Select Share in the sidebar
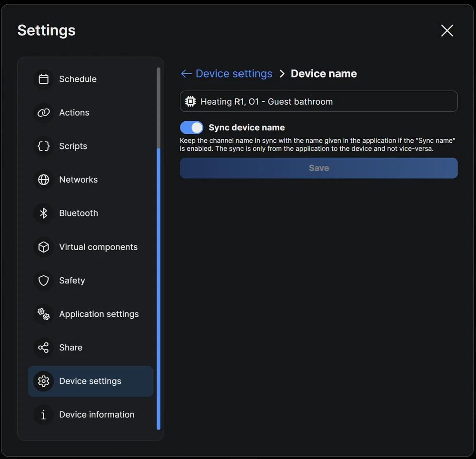The height and width of the screenshot is (459, 476). tap(90, 347)
